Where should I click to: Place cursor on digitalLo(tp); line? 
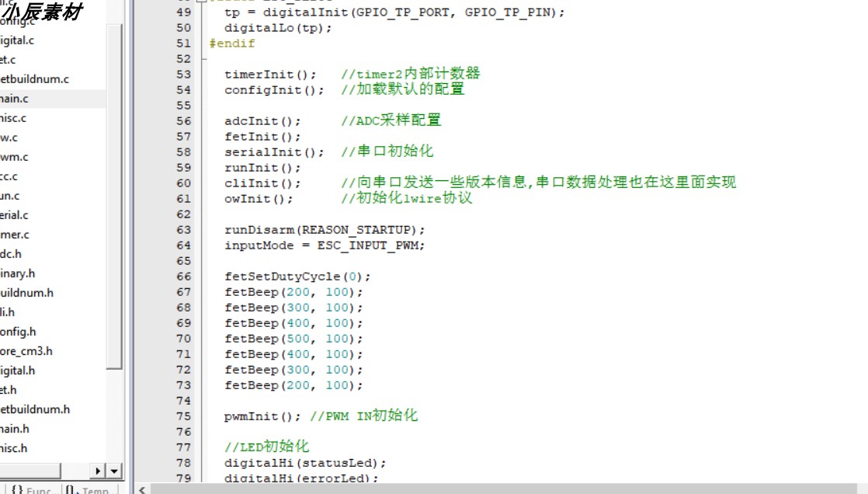click(278, 28)
